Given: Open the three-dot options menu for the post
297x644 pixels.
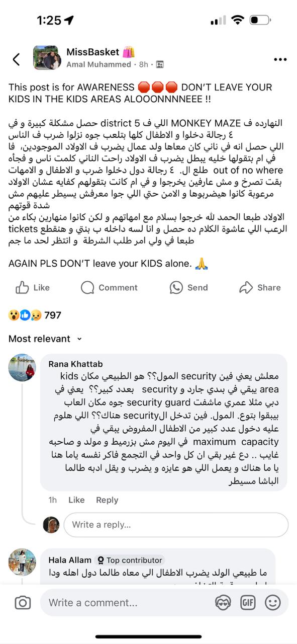Looking at the screenshot, I should pyautogui.click(x=279, y=59).
